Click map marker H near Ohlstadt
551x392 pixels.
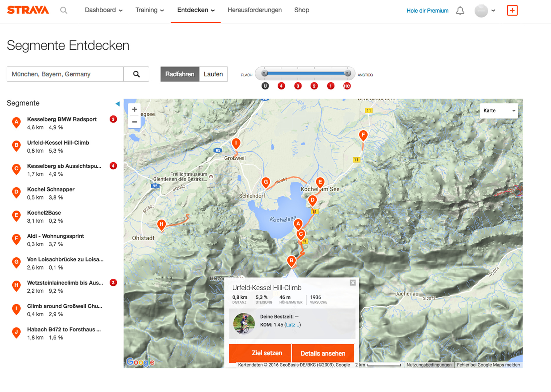(161, 225)
